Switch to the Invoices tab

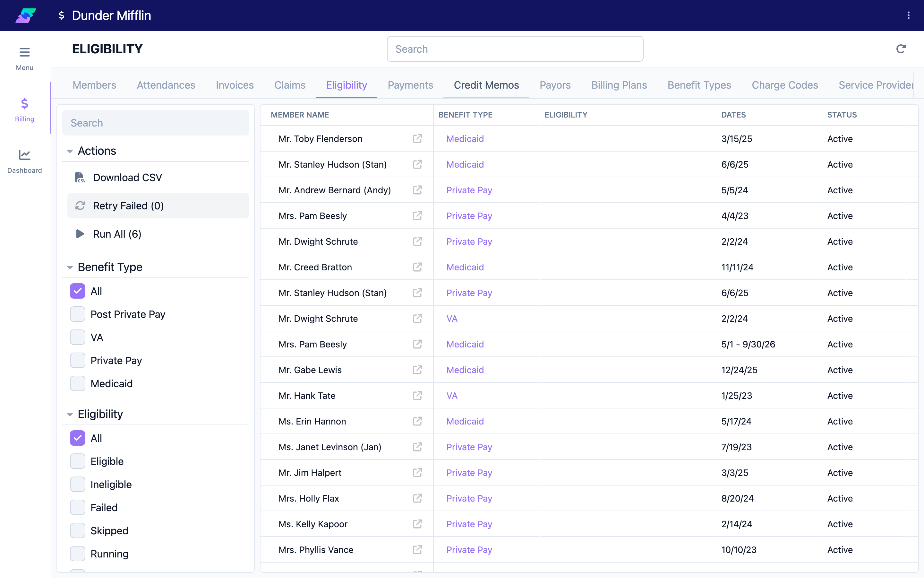(235, 85)
